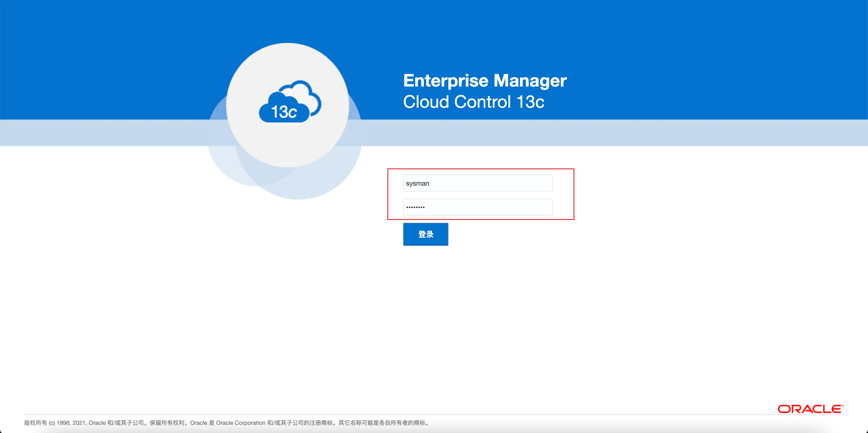Click the Cloud Control 13c subtitle
868x433 pixels.
point(474,102)
